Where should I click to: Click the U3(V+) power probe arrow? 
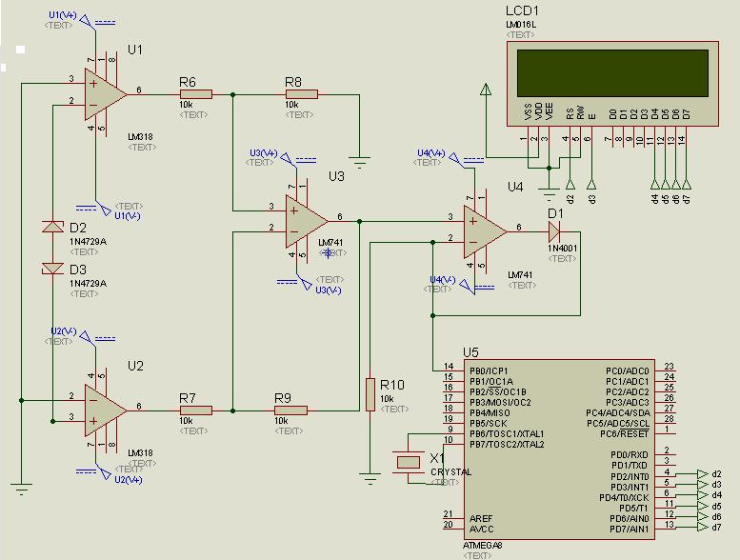point(286,158)
